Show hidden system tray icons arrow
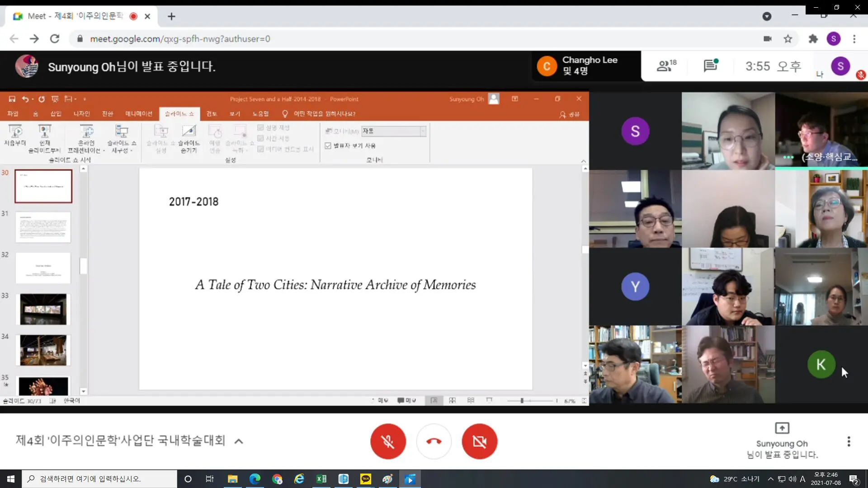This screenshot has width=868, height=488. [x=770, y=479]
